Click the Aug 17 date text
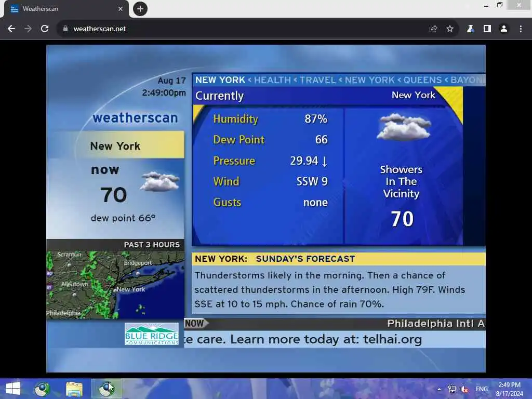 point(172,81)
